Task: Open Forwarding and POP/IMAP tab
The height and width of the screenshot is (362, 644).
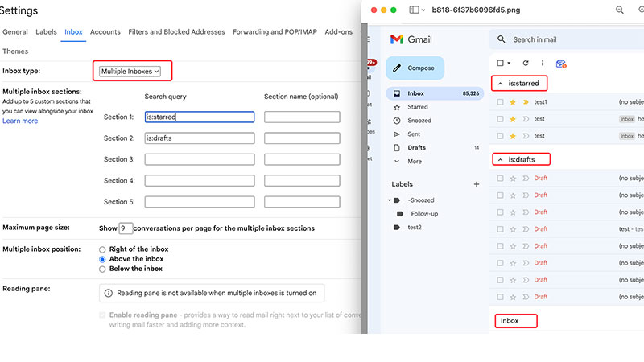Action: coord(275,32)
